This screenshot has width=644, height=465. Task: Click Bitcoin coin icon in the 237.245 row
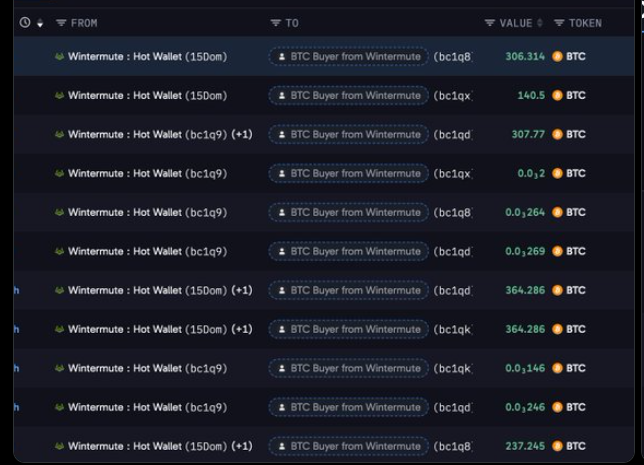(557, 446)
